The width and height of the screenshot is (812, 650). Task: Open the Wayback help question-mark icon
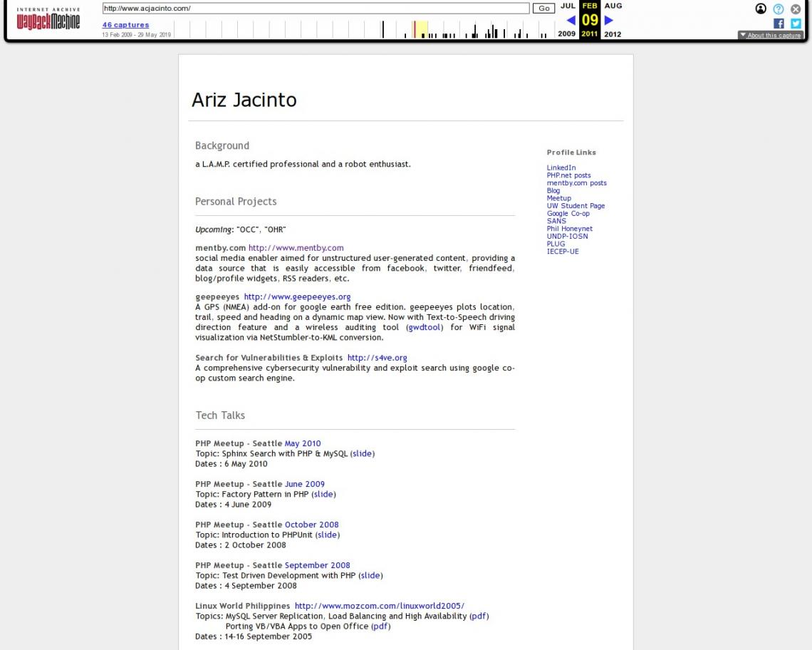(x=779, y=9)
